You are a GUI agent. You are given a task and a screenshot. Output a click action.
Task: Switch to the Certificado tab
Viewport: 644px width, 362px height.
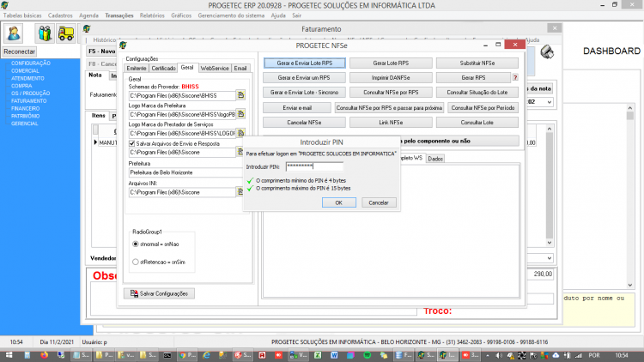pos(163,69)
